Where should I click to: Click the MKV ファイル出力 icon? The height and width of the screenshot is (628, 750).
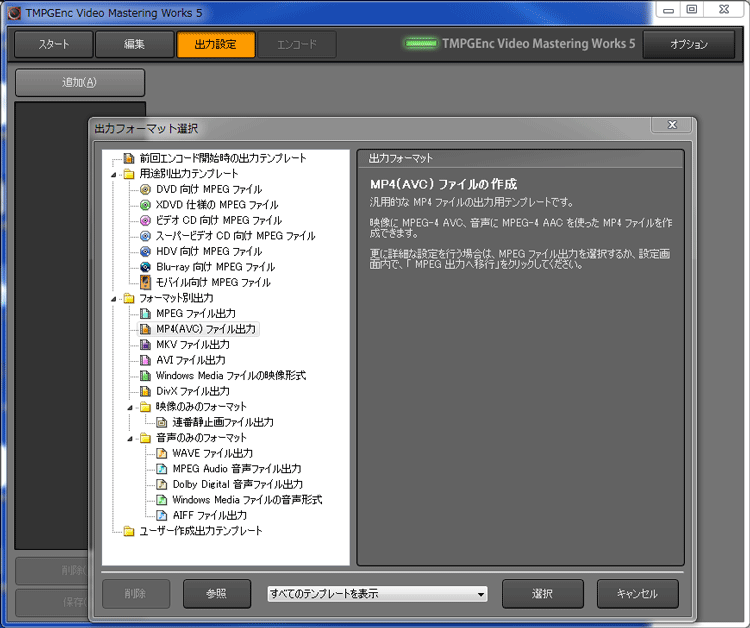tap(146, 345)
